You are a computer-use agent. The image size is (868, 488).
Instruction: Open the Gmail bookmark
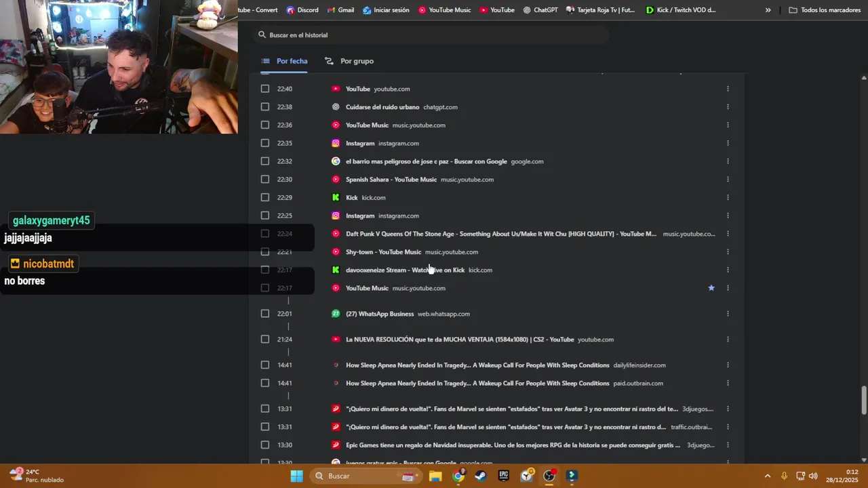pos(340,10)
